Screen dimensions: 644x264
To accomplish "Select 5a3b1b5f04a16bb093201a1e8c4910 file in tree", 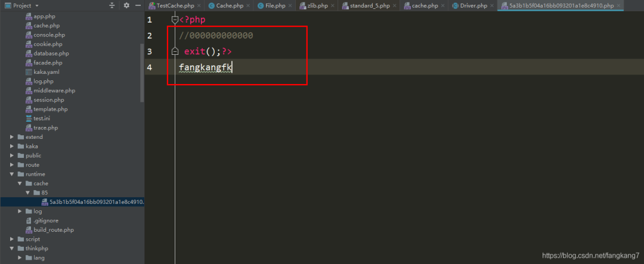I will click(x=97, y=202).
